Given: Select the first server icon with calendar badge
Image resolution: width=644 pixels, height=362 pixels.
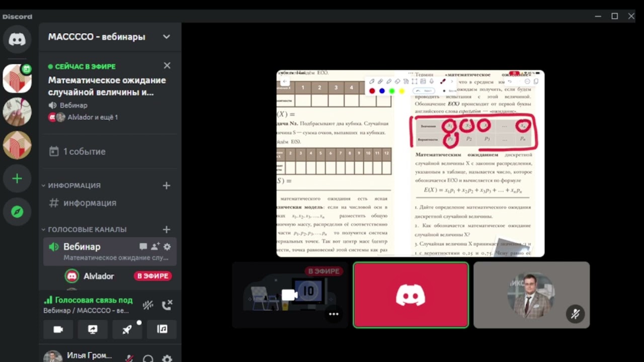Looking at the screenshot, I should (x=17, y=78).
